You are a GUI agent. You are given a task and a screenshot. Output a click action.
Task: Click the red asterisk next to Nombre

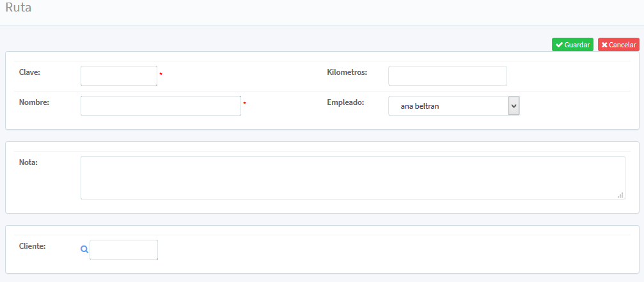coord(244,104)
